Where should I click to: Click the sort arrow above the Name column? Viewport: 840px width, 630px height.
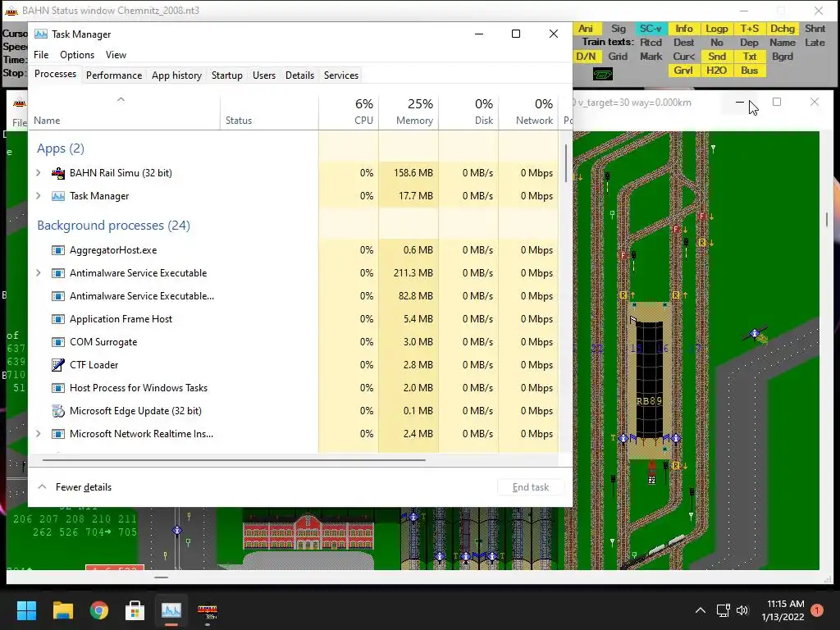click(121, 99)
